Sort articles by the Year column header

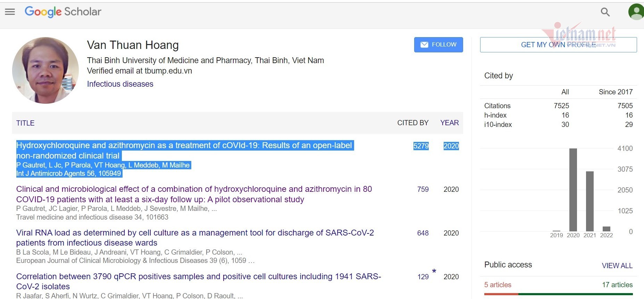click(x=449, y=123)
